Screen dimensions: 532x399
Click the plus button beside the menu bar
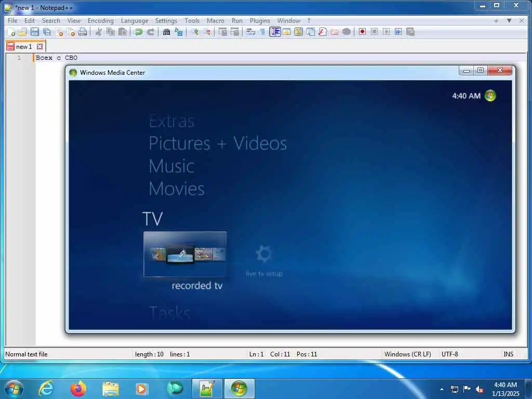coord(496,21)
